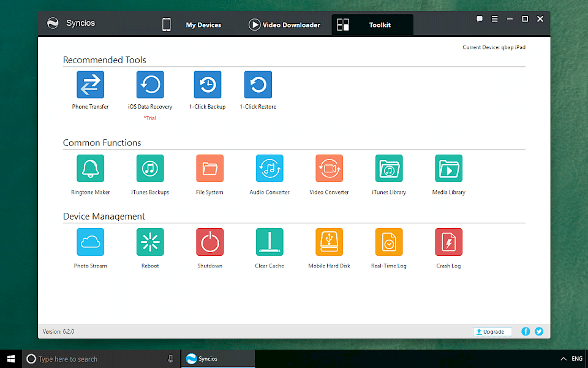Viewport: 588px width, 368px height.
Task: Click the Common Functions heading
Action: pos(102,143)
